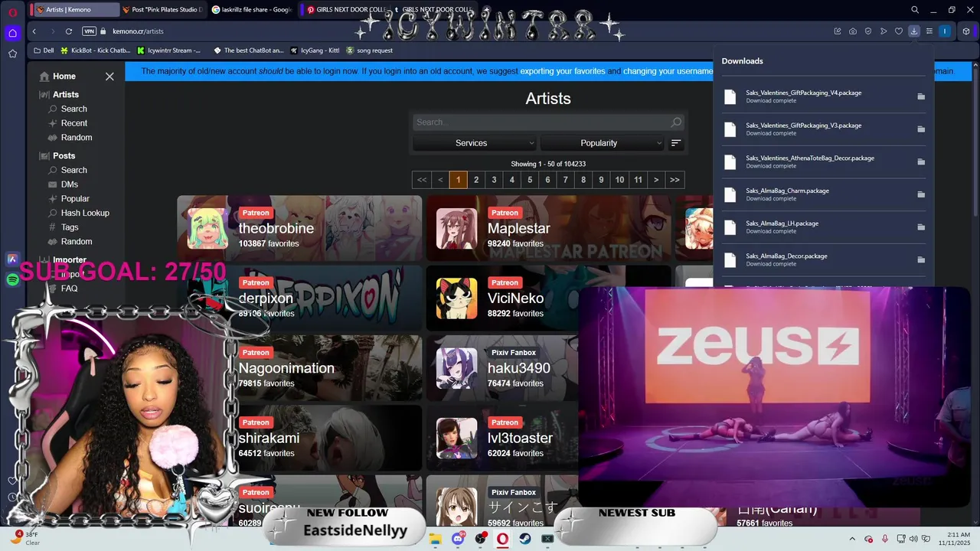This screenshot has height=551, width=980.
Task: Open theobrobine artist card
Action: coord(299,228)
